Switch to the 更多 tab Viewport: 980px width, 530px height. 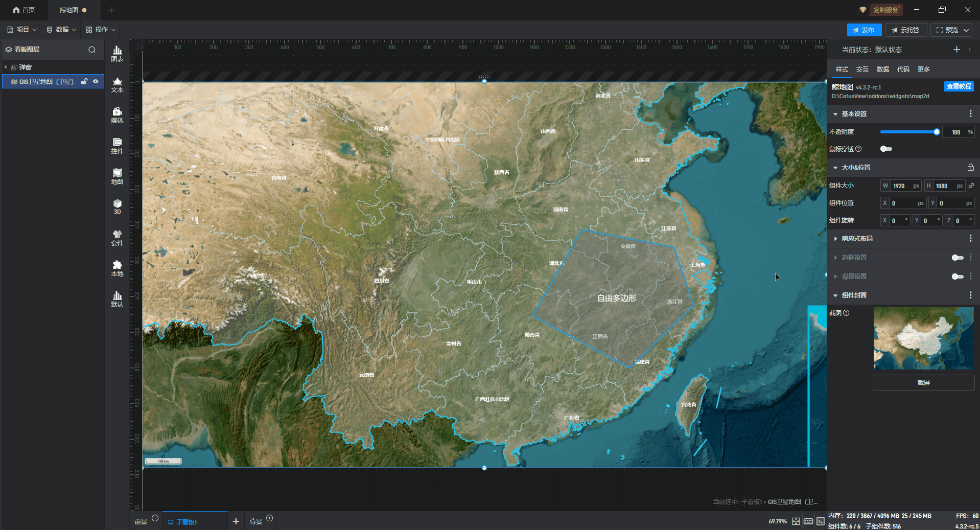pos(924,70)
